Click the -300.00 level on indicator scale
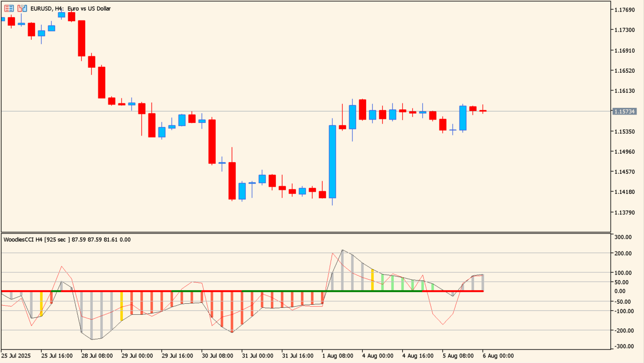Viewport: 644px width, 363px height. (x=624, y=346)
